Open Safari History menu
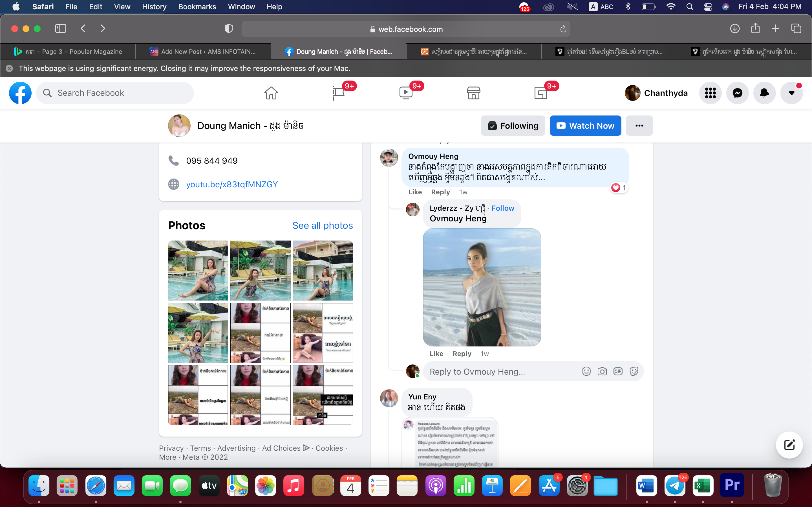812x507 pixels. 154,7
